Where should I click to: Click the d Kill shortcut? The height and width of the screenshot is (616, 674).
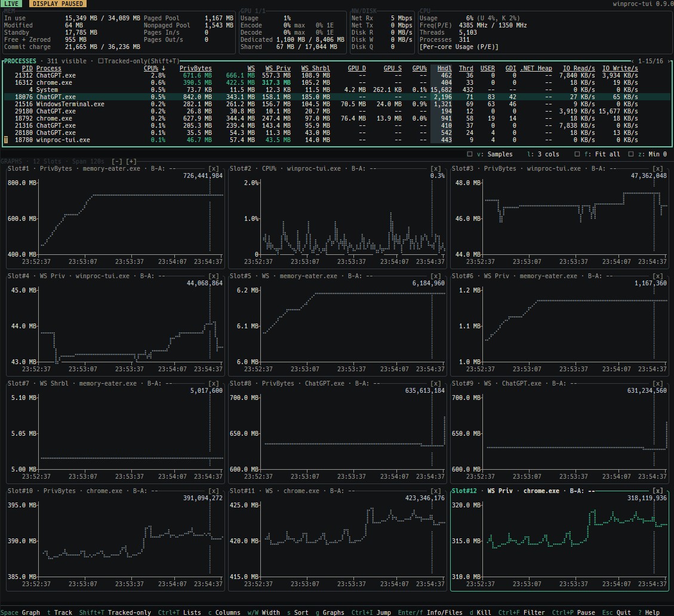(481, 612)
